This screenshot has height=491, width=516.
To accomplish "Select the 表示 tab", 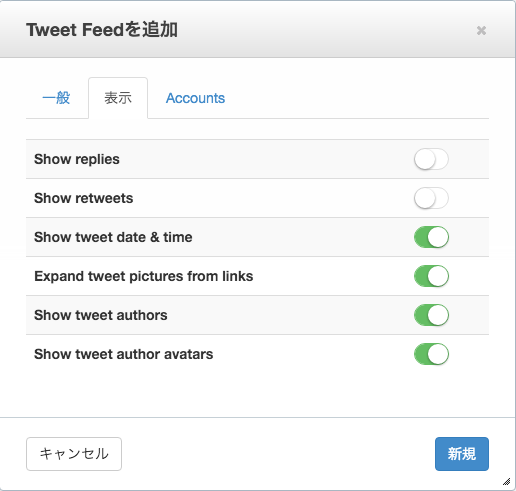I will (x=118, y=98).
